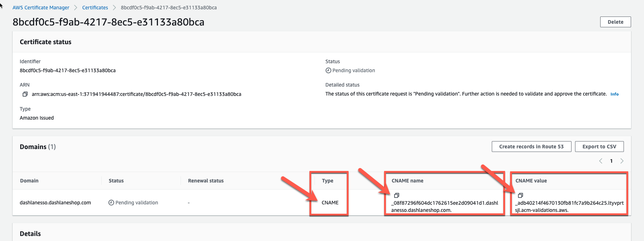Click the detailed status message about pending validation
This screenshot has height=241, width=644.
pyautogui.click(x=466, y=94)
